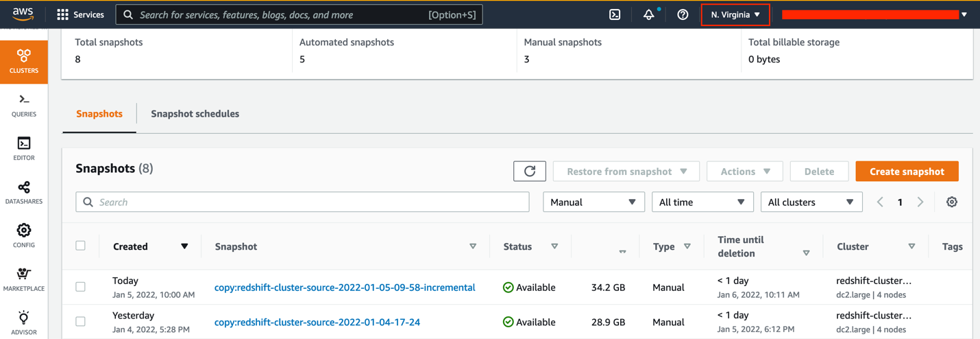This screenshot has height=339, width=980.
Task: Click the Total billable storage label
Action: [x=794, y=42]
